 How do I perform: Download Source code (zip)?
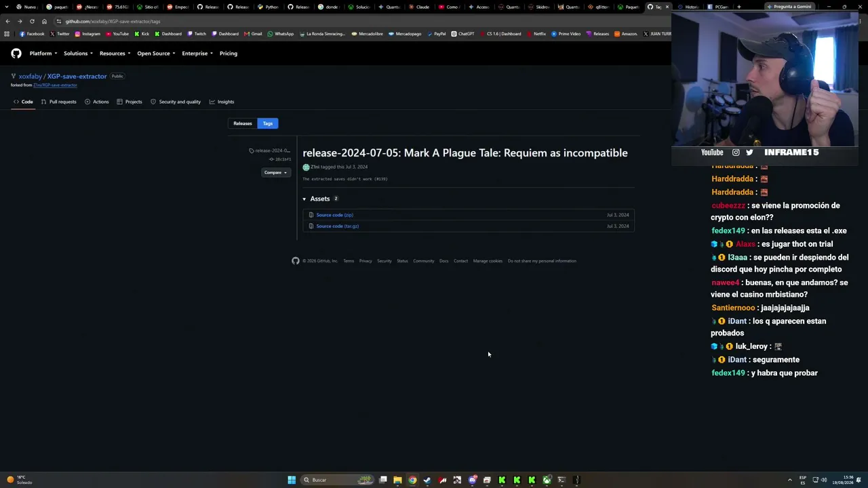pyautogui.click(x=334, y=215)
